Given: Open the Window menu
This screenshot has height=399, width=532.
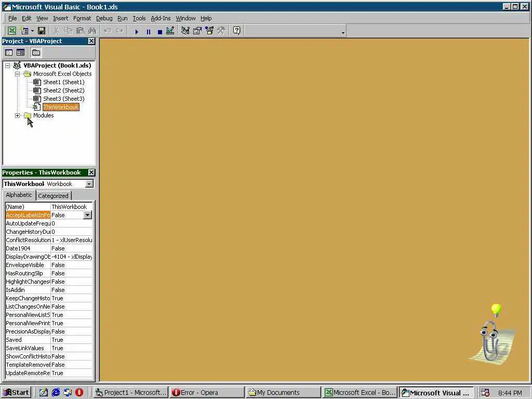Looking at the screenshot, I should click(185, 18).
